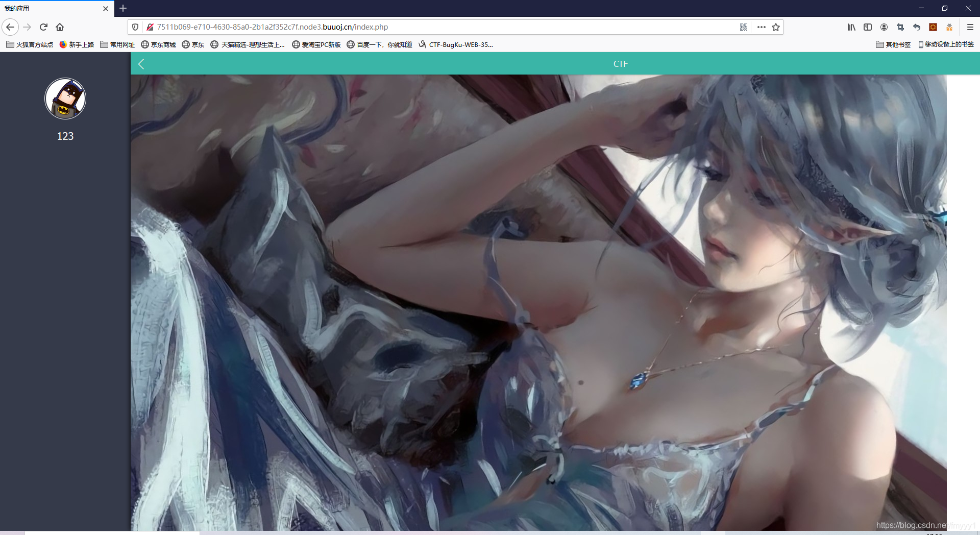Click the large painting image
980x535 pixels.
[x=538, y=303]
